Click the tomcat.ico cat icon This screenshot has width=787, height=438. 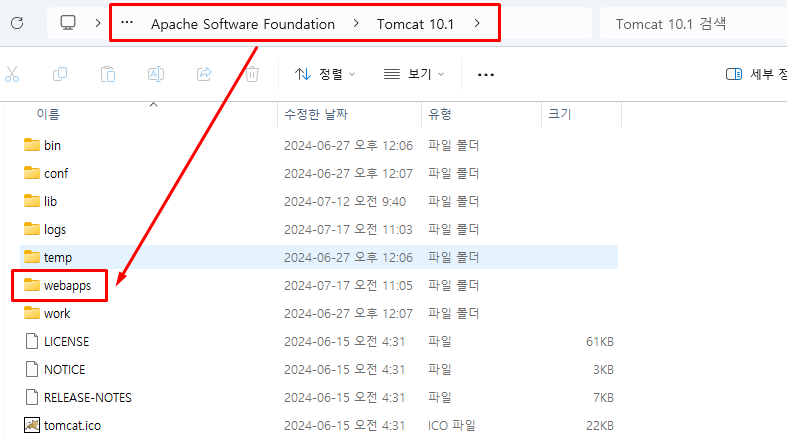coord(32,425)
